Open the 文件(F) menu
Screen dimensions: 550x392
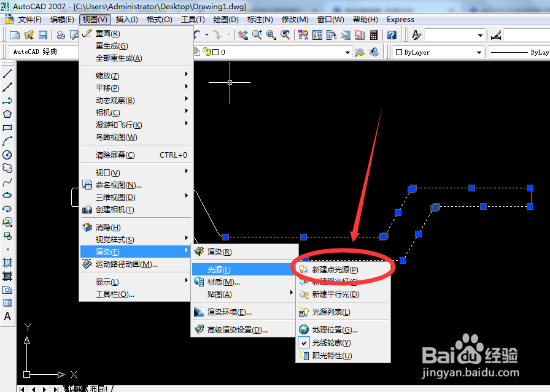pyautogui.click(x=30, y=20)
